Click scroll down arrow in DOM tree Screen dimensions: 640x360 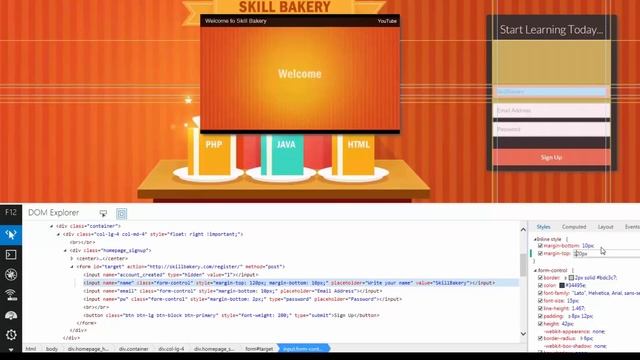pyautogui.click(x=523, y=334)
